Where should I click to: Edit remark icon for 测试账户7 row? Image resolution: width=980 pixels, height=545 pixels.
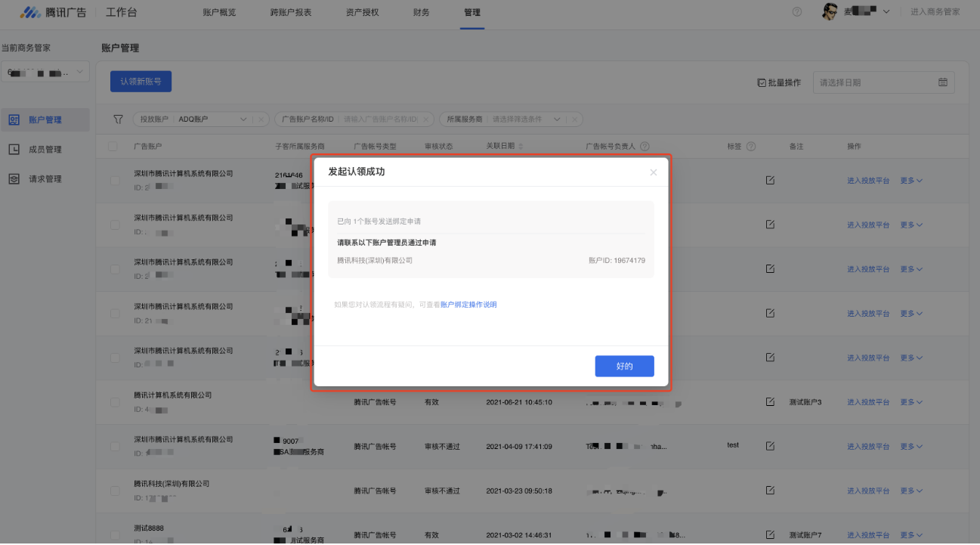coord(770,535)
